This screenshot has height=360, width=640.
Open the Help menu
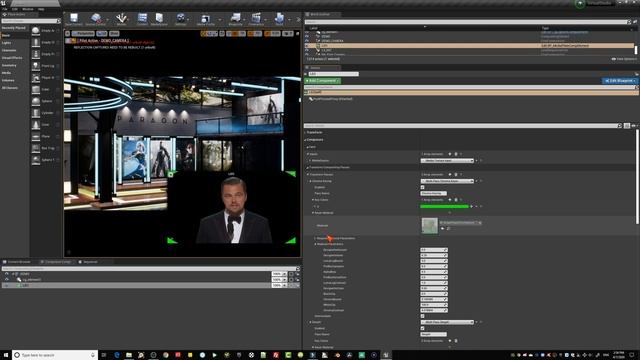pyautogui.click(x=41, y=9)
